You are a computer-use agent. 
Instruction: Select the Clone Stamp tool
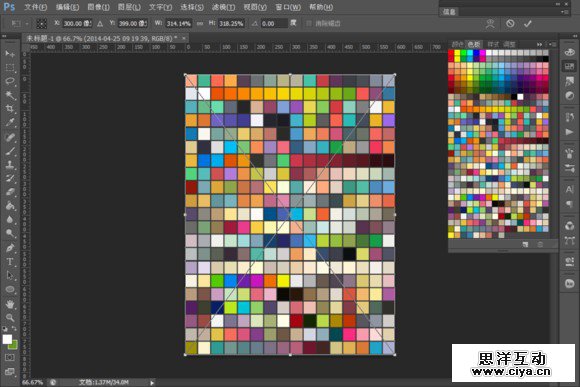tap(10, 165)
